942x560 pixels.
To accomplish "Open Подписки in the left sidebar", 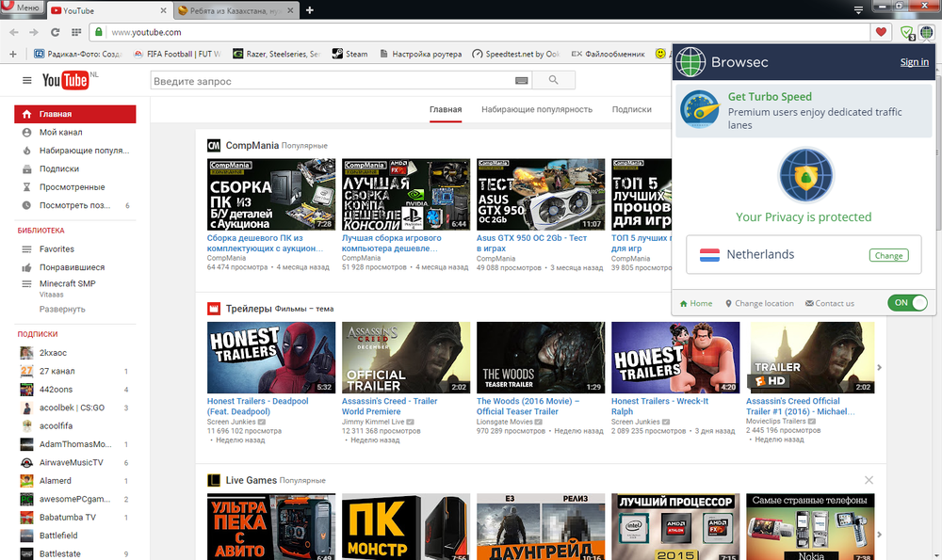I will click(75, 168).
